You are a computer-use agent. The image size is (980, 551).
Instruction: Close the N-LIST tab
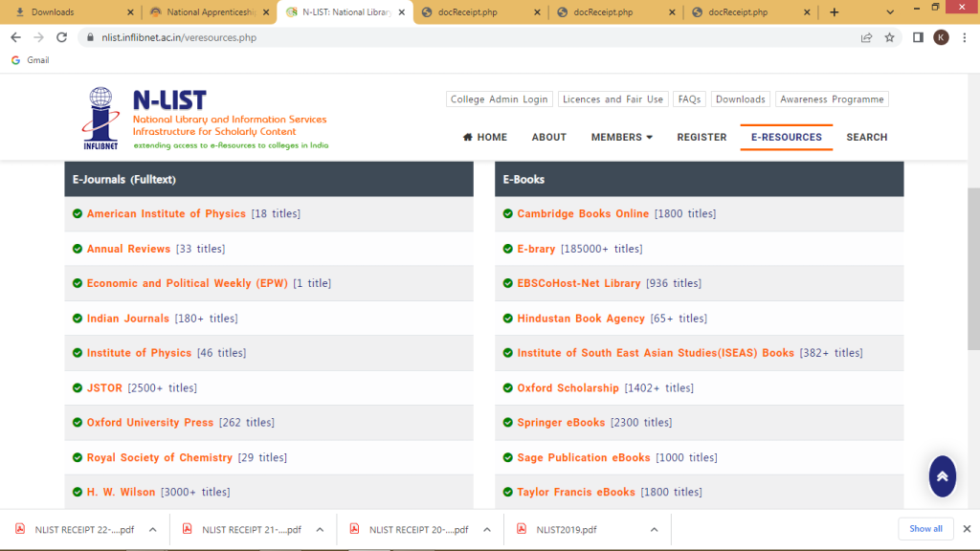click(x=401, y=11)
